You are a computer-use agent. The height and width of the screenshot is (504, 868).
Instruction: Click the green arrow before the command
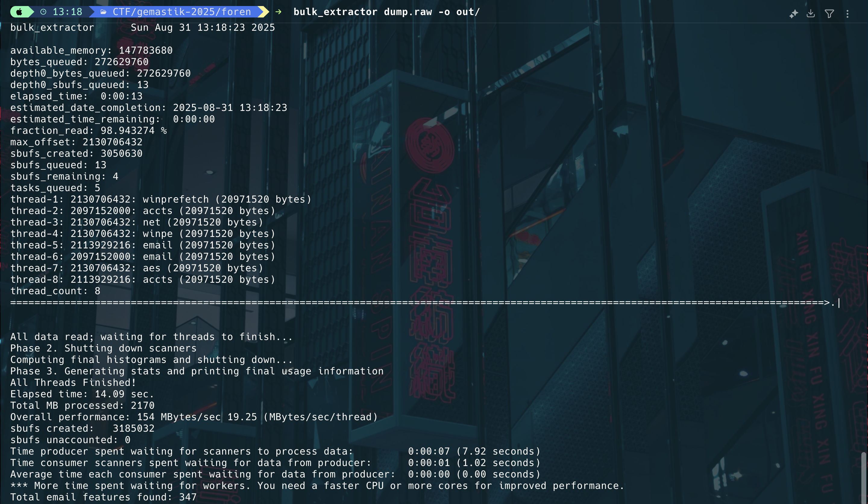tap(278, 12)
